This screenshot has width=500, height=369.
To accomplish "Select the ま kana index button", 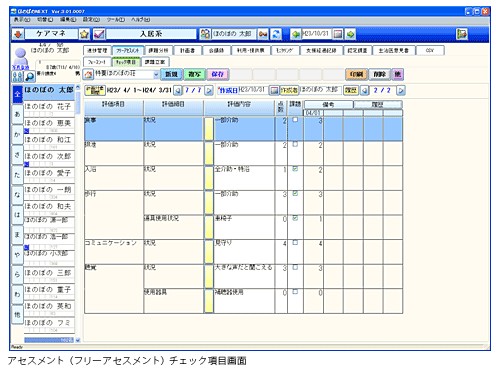I will point(17,235).
